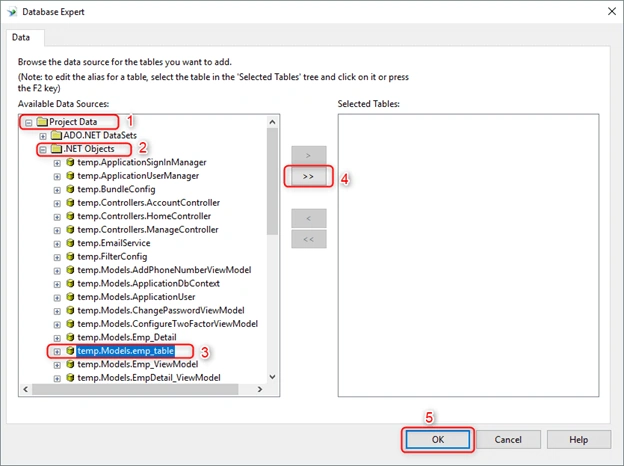624x466 pixels.
Task: Collapse the Project Data tree node
Action: (28, 123)
